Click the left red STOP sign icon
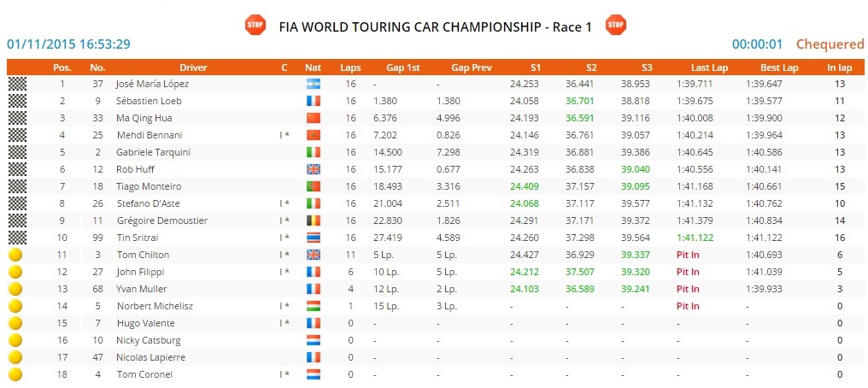The image size is (868, 388). point(255,25)
